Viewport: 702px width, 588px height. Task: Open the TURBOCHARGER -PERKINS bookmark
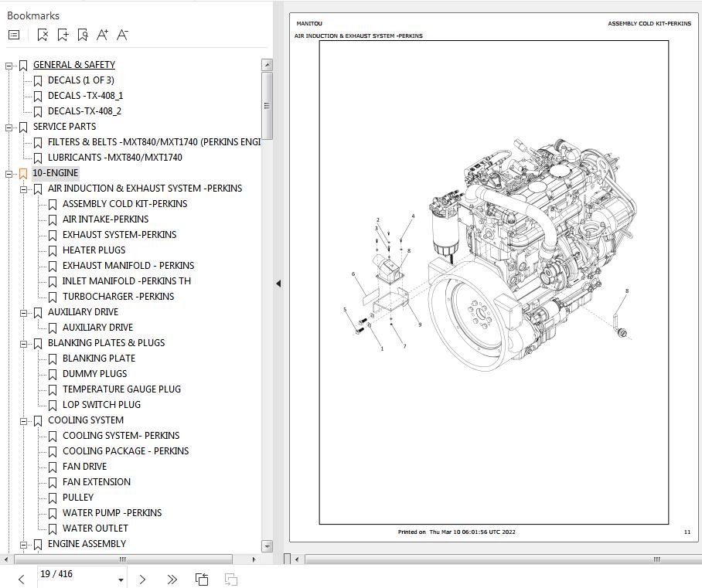point(118,296)
